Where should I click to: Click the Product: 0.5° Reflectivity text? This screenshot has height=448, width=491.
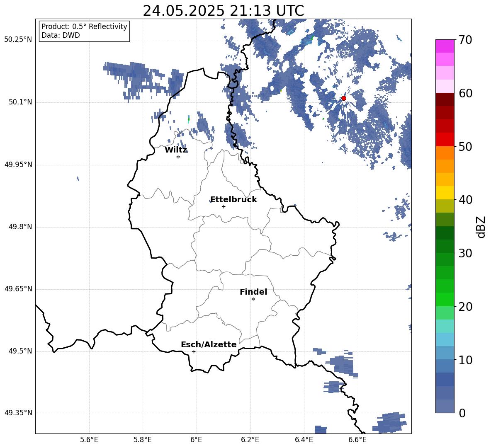coord(84,26)
